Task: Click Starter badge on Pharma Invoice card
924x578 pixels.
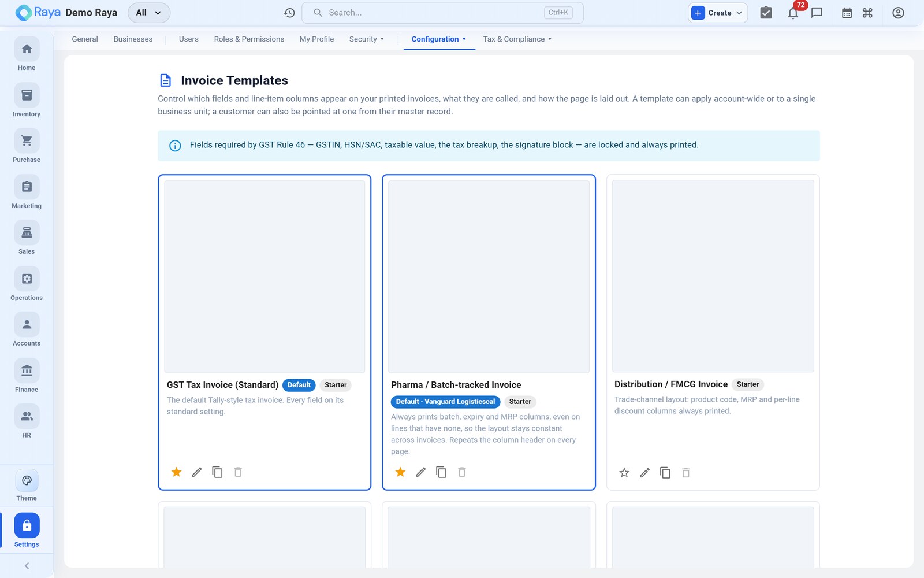Action: 520,402
